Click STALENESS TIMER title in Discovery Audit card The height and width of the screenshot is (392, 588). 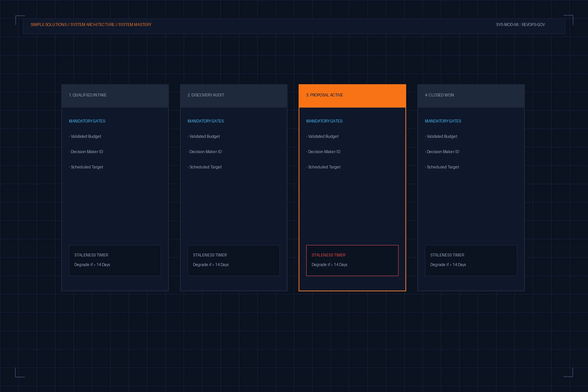coord(210,255)
